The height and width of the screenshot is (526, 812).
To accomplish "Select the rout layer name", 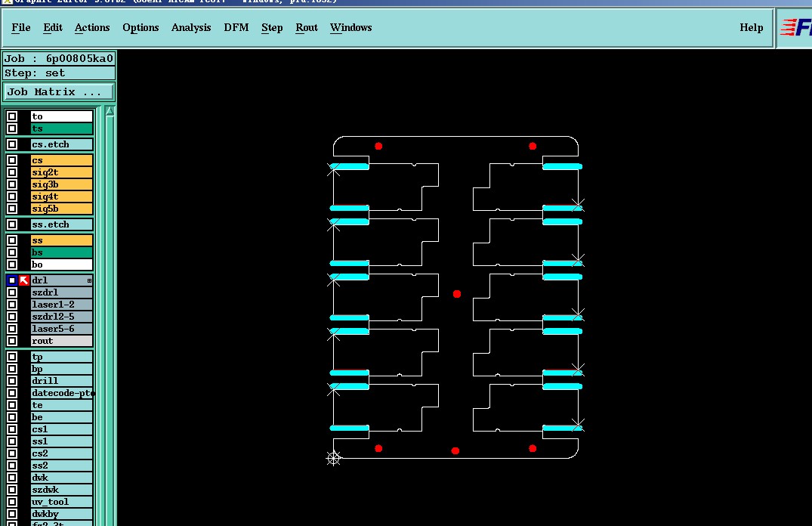I will click(x=62, y=341).
